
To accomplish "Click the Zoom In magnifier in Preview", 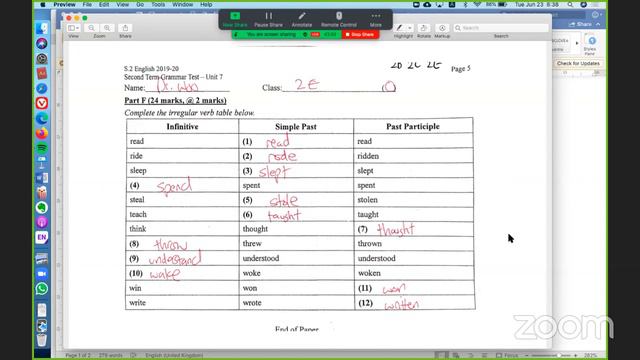I will (x=107, y=28).
